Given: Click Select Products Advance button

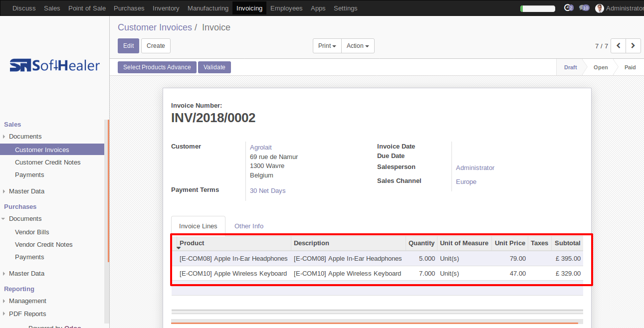Looking at the screenshot, I should 157,67.
